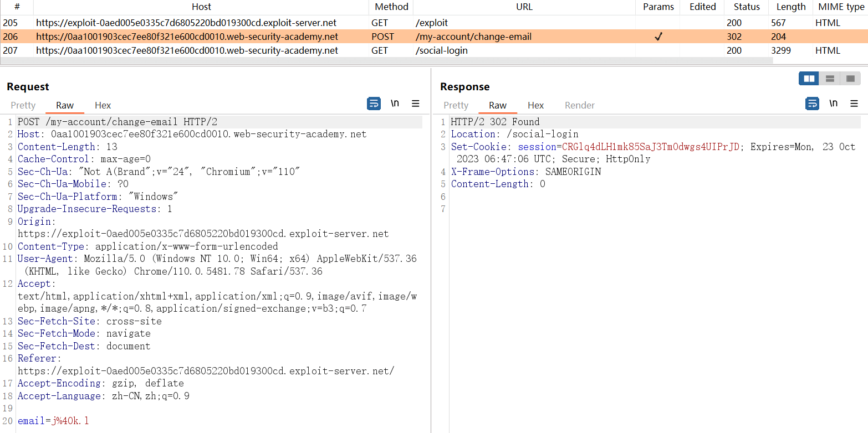868x433 pixels.
Task: Select the combined tabbed layout icon
Action: click(x=850, y=79)
